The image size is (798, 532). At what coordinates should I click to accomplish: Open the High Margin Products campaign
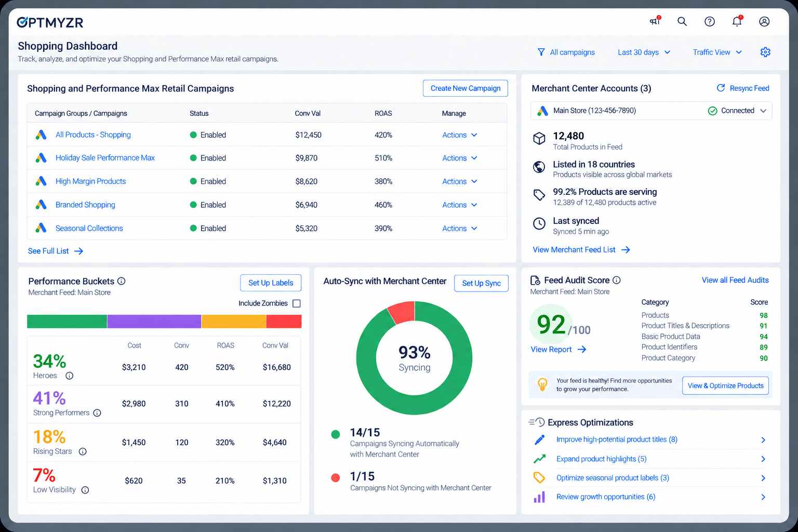click(x=91, y=181)
